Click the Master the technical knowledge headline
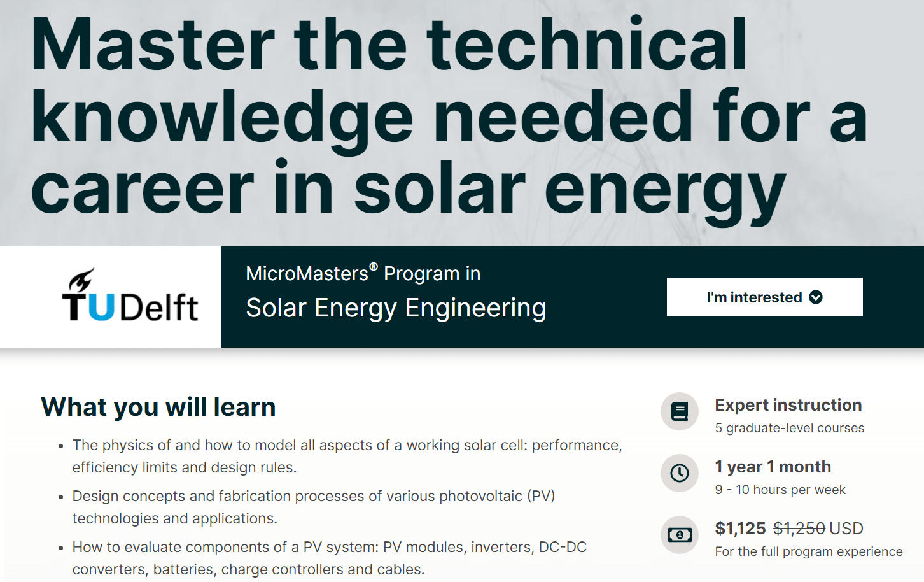 pos(449,118)
